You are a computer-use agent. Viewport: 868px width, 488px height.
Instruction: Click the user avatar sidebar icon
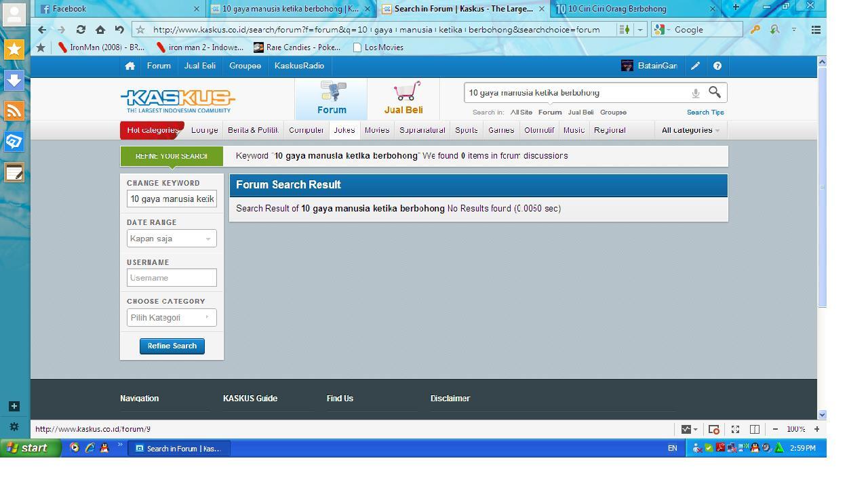pos(14,14)
